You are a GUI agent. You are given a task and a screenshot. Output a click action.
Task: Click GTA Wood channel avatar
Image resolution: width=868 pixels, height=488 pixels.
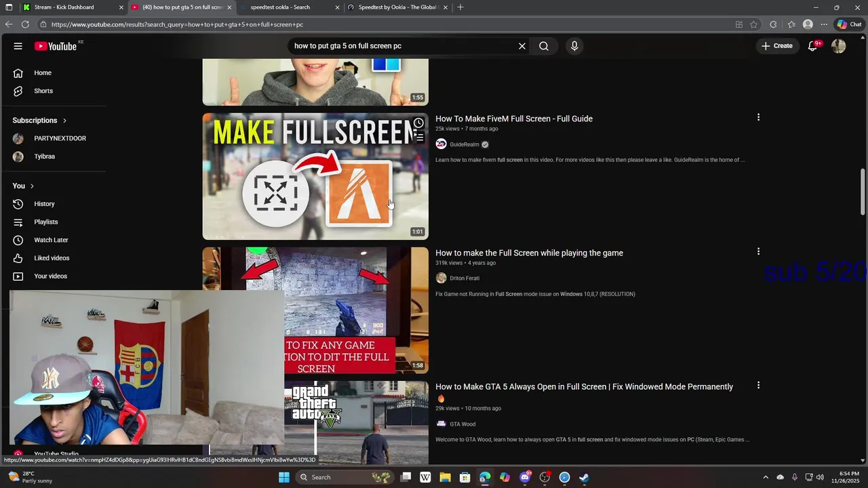[x=441, y=424]
